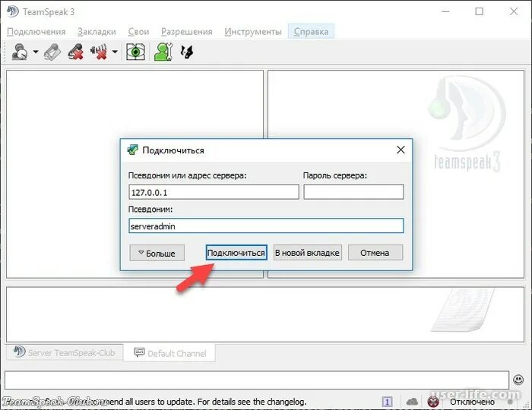Open the Справка menu
Viewport: 532px width, 410px height.
(311, 32)
